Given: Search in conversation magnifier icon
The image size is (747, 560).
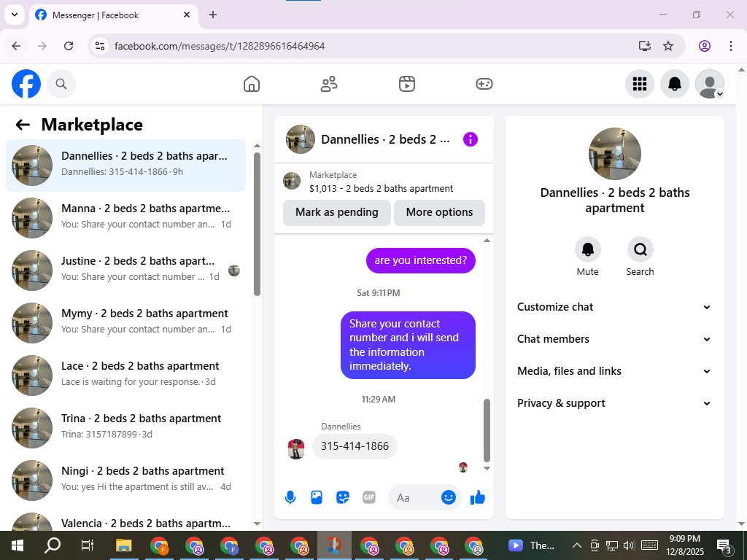Looking at the screenshot, I should tap(640, 249).
